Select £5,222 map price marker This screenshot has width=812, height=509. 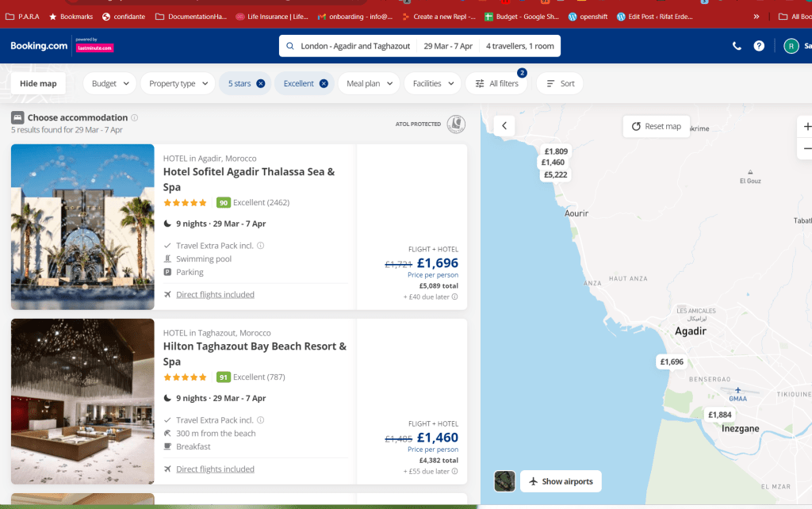coord(556,175)
